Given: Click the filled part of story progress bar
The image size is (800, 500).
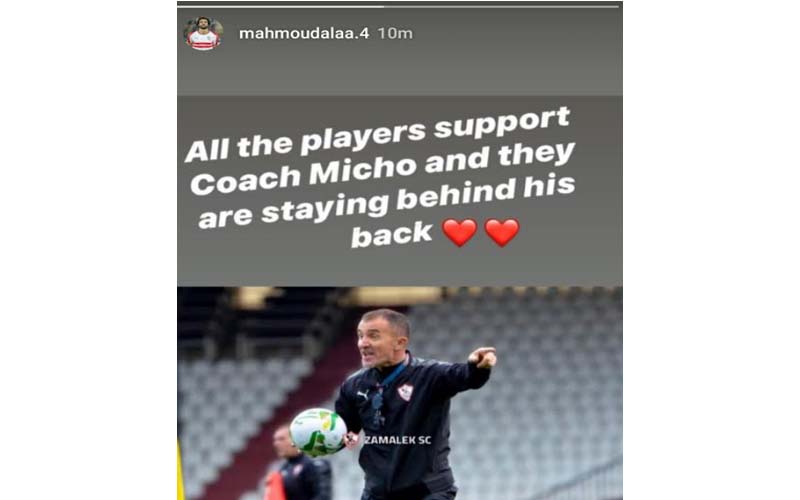Looking at the screenshot, I should tap(281, 7).
